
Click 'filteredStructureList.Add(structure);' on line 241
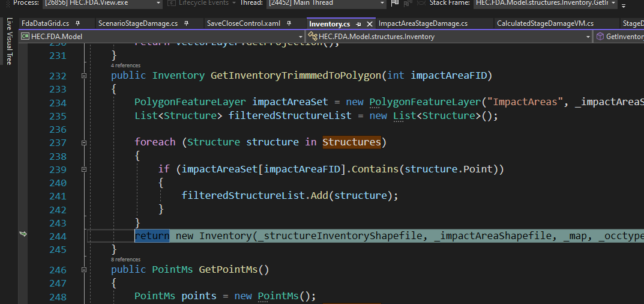(290, 196)
